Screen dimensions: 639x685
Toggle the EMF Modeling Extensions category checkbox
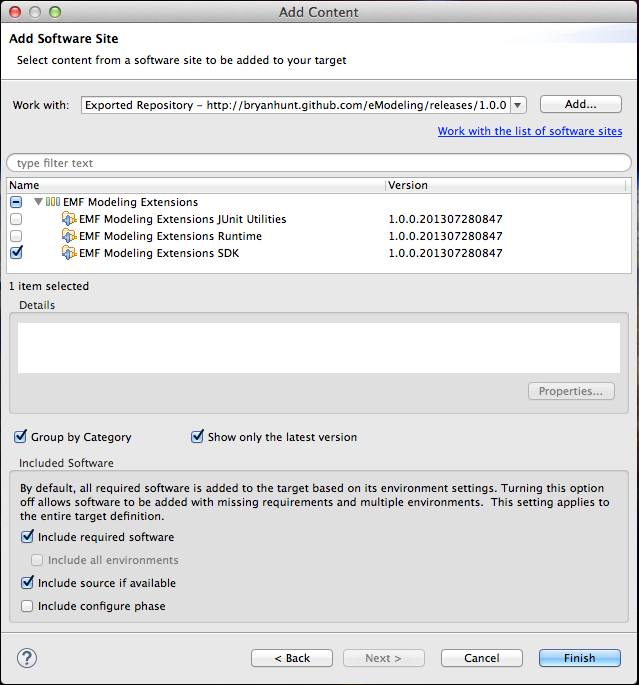click(x=16, y=202)
